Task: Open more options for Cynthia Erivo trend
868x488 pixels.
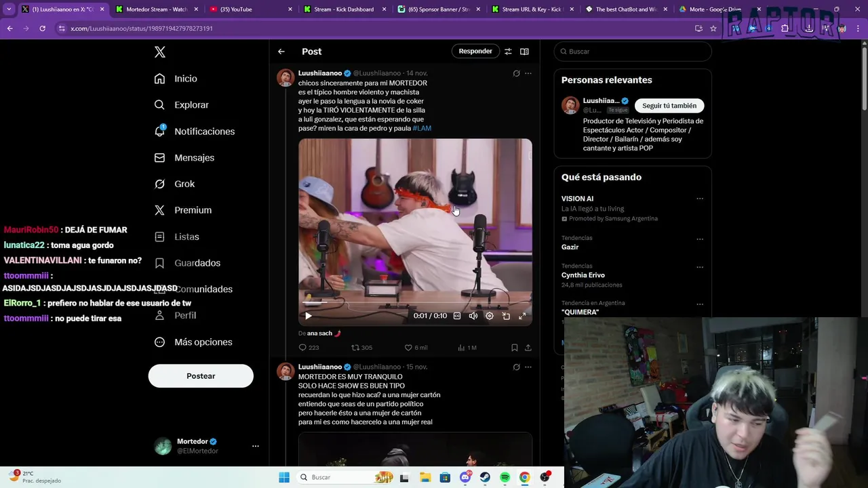Action: (700, 267)
